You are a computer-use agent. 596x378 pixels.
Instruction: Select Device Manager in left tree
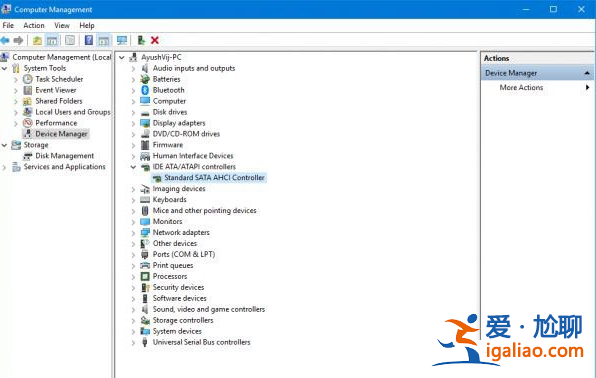61,134
